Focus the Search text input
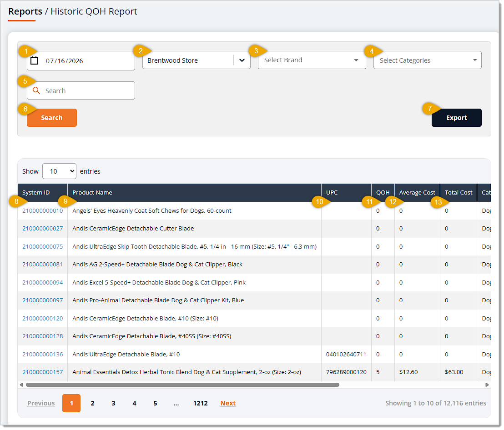This screenshot has width=504, height=430. pyautogui.click(x=81, y=91)
